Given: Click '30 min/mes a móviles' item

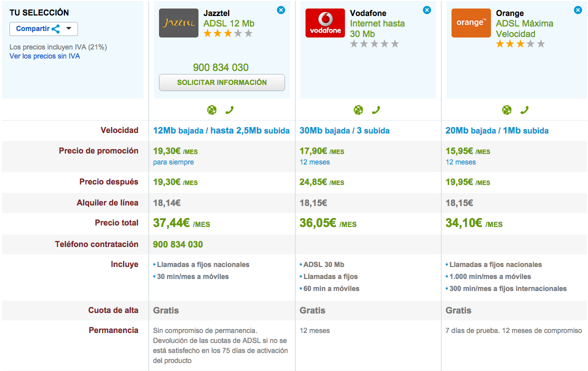Looking at the screenshot, I should coord(193,276).
